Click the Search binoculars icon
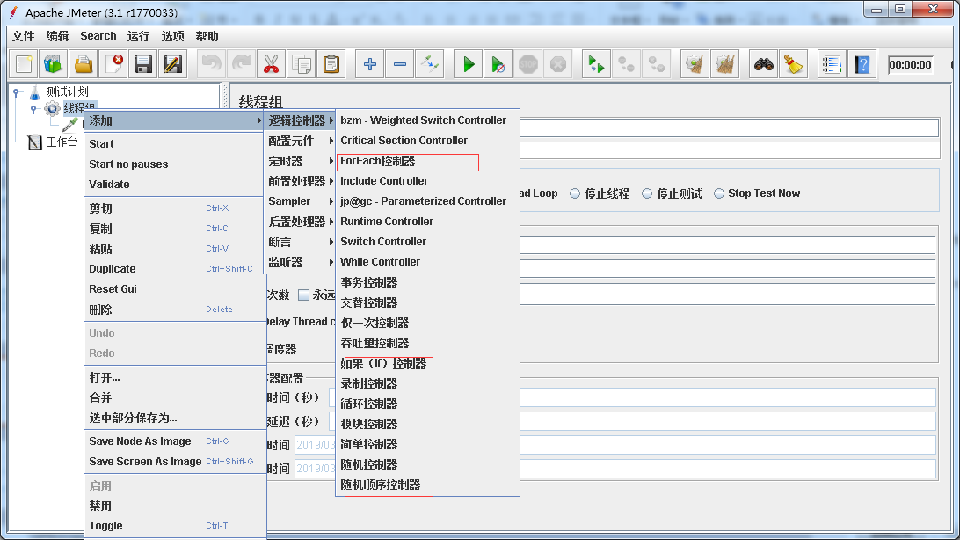961x540 pixels. point(764,64)
